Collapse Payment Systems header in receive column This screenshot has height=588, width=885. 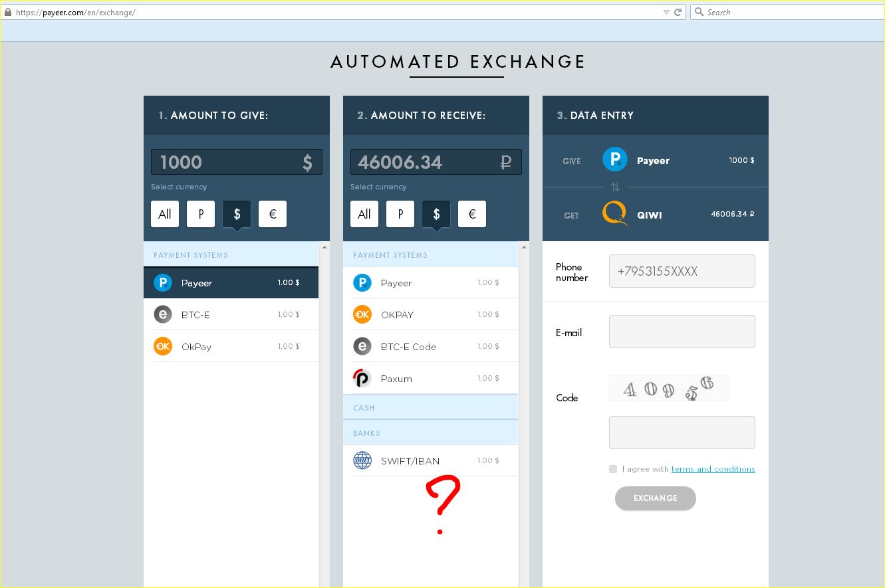tap(430, 254)
